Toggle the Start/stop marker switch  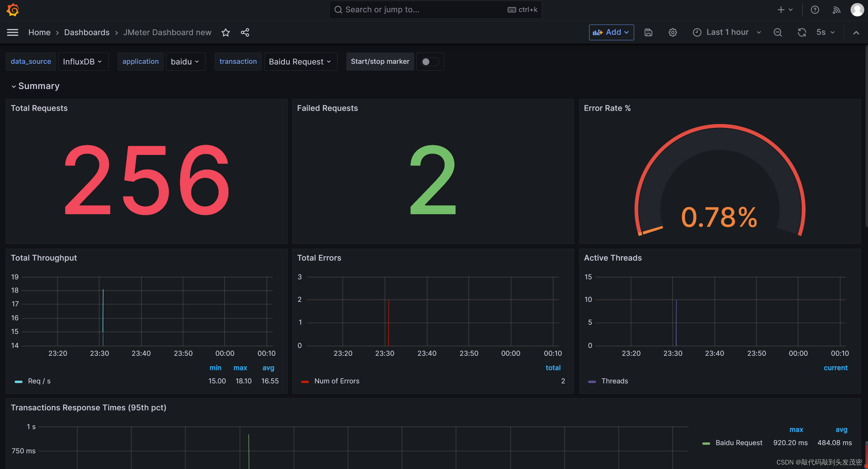pyautogui.click(x=430, y=62)
